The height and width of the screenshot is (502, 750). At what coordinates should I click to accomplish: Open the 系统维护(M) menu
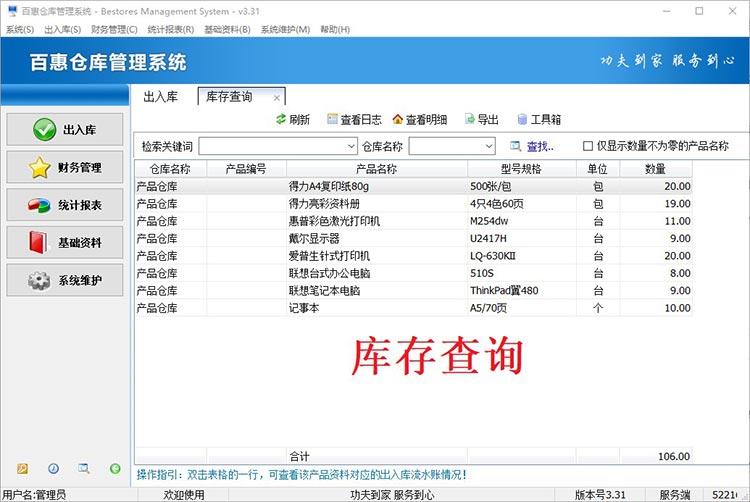point(286,30)
